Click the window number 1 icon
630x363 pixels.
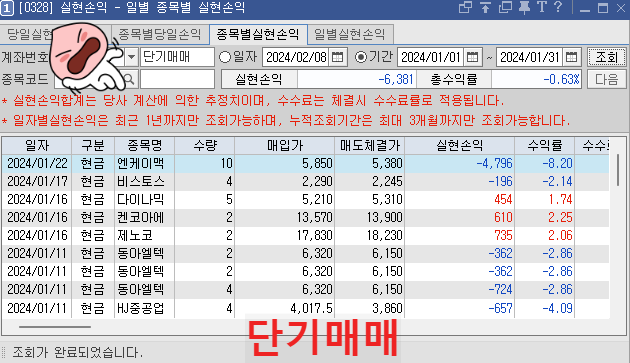pyautogui.click(x=7, y=8)
